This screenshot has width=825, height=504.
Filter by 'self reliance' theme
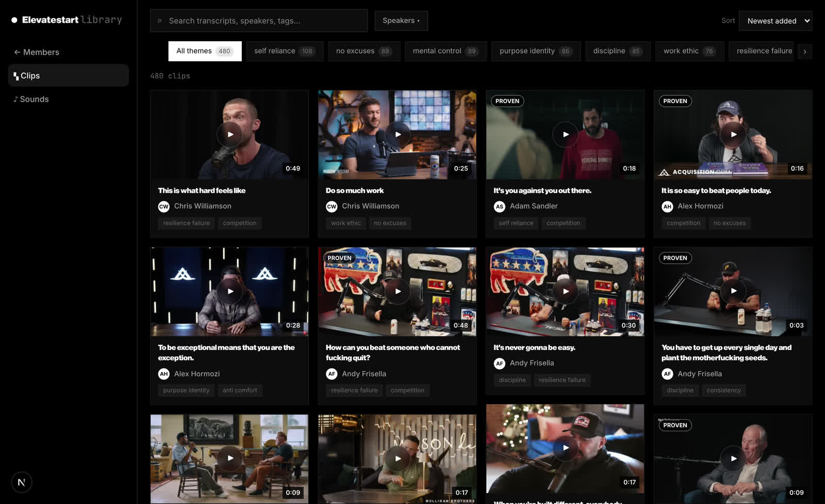click(x=285, y=51)
